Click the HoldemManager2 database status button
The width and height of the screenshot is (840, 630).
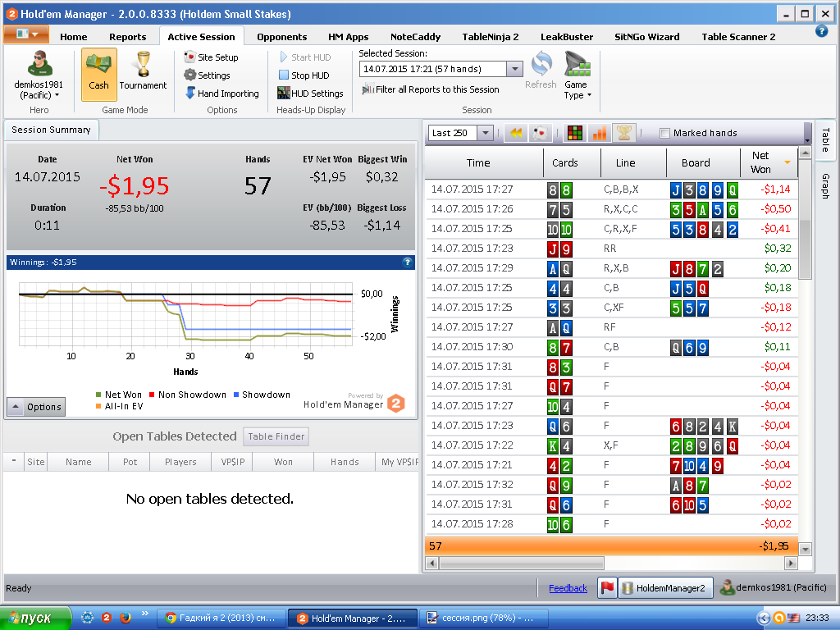point(666,587)
